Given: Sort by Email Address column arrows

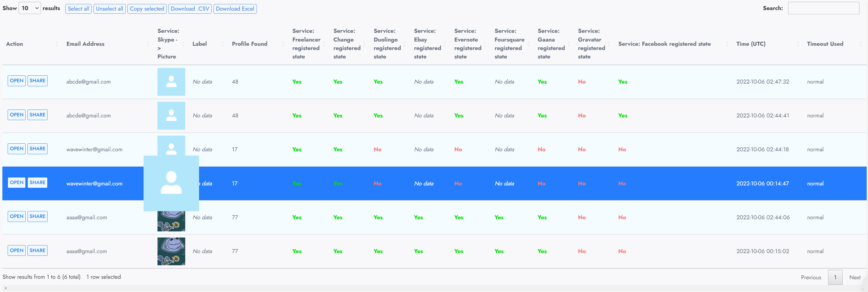Looking at the screenshot, I should click(148, 44).
